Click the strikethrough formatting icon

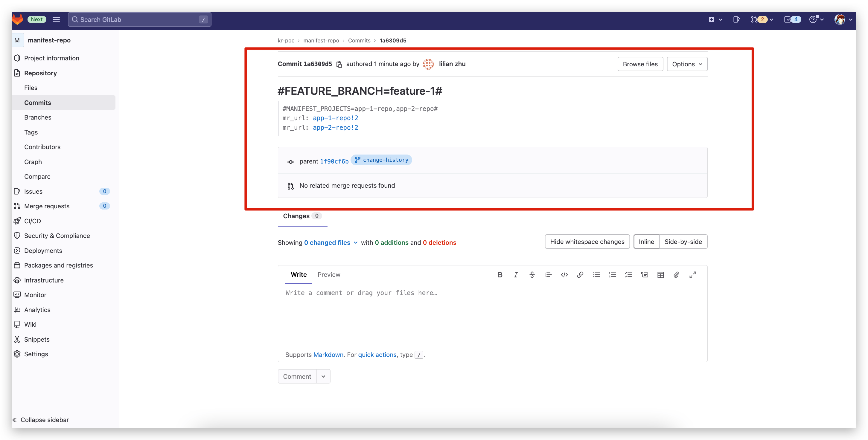point(532,275)
